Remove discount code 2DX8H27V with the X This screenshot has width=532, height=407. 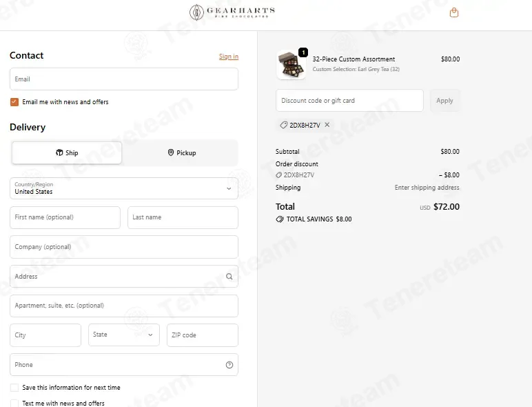[x=327, y=125]
